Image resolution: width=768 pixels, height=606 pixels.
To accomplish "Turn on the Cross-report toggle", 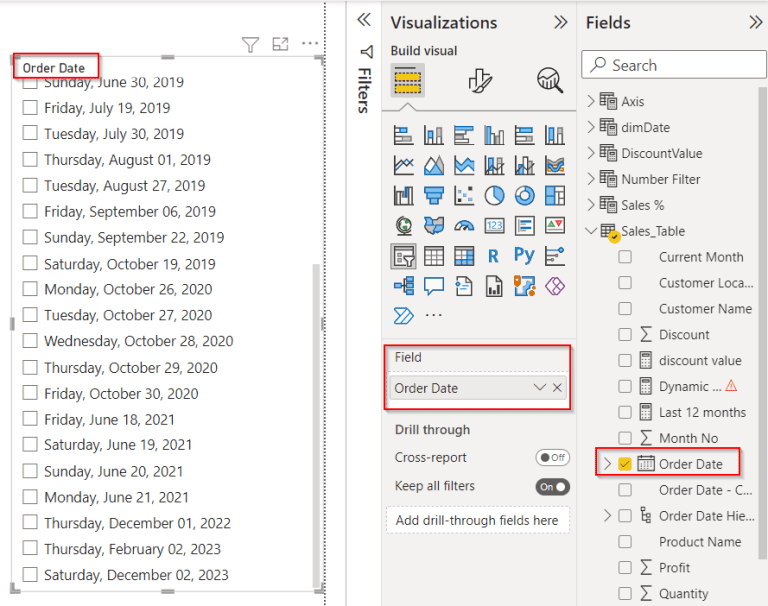I will [552, 458].
